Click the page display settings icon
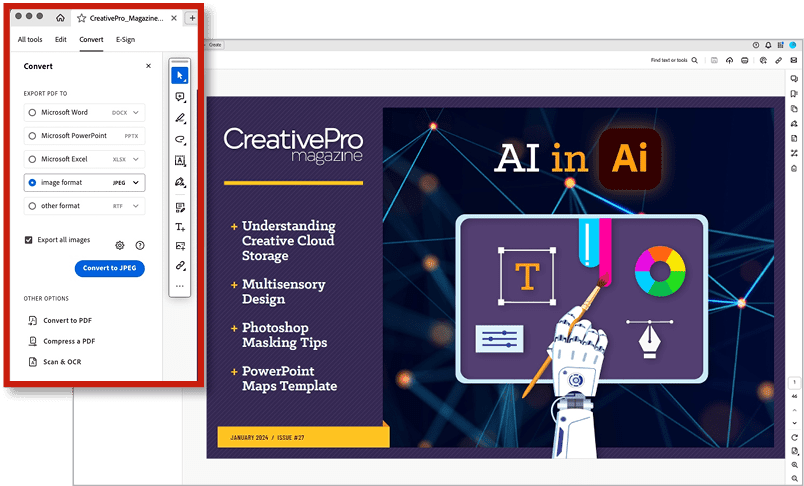 795,451
